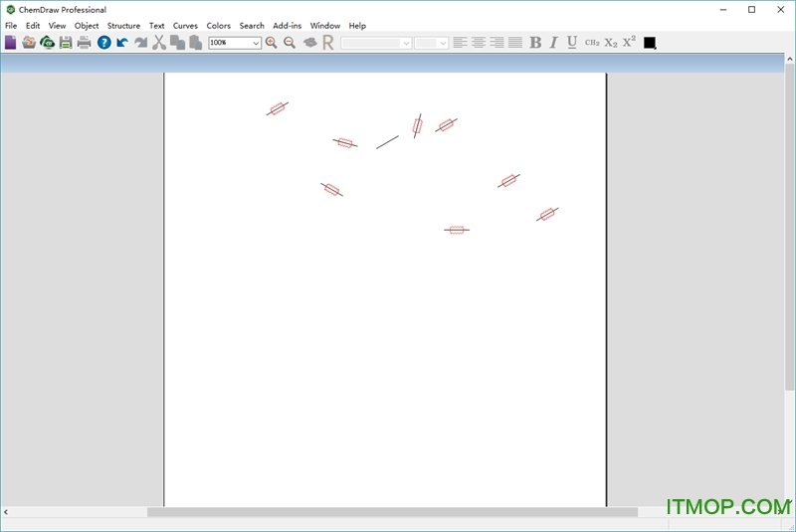The width and height of the screenshot is (796, 532).
Task: Open the Structure menu
Action: [123, 26]
